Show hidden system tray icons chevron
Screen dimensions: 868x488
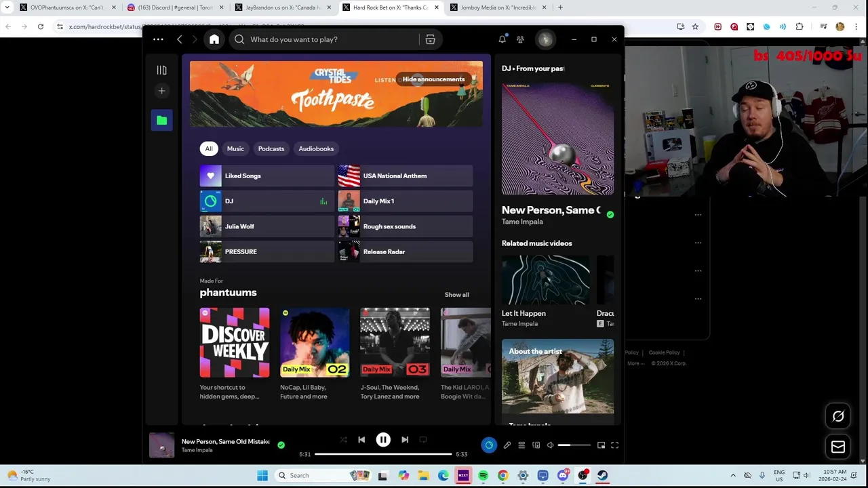coord(733,475)
